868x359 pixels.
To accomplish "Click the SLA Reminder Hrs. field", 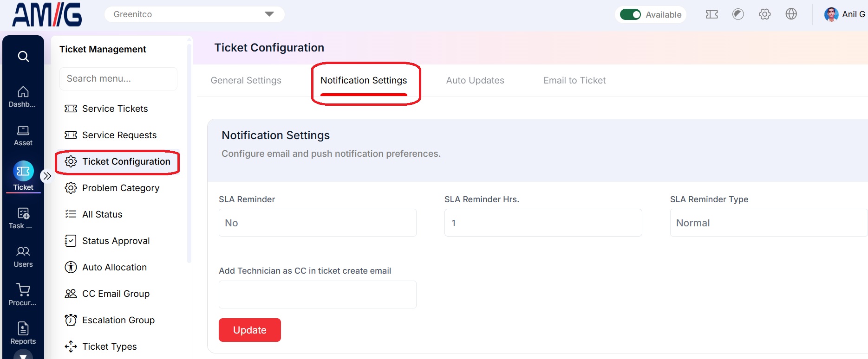I will tap(543, 223).
